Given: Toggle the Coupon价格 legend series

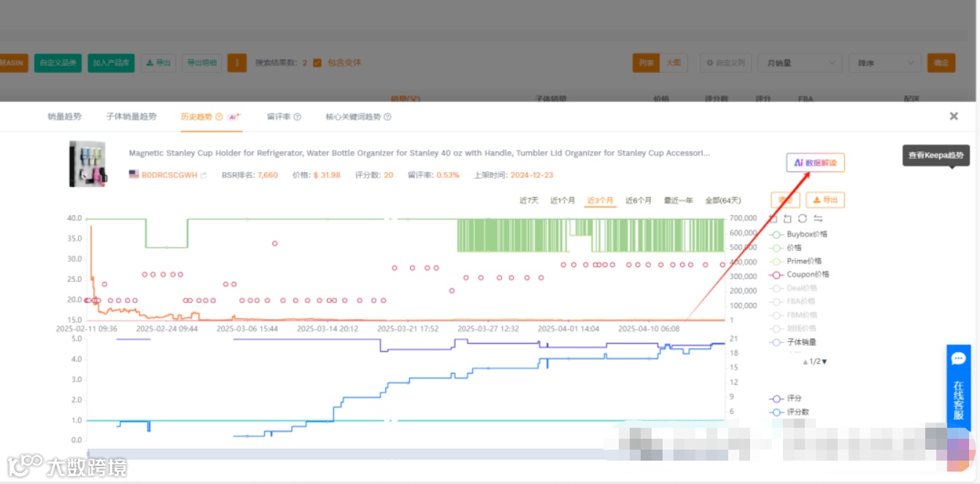Looking at the screenshot, I should (799, 274).
